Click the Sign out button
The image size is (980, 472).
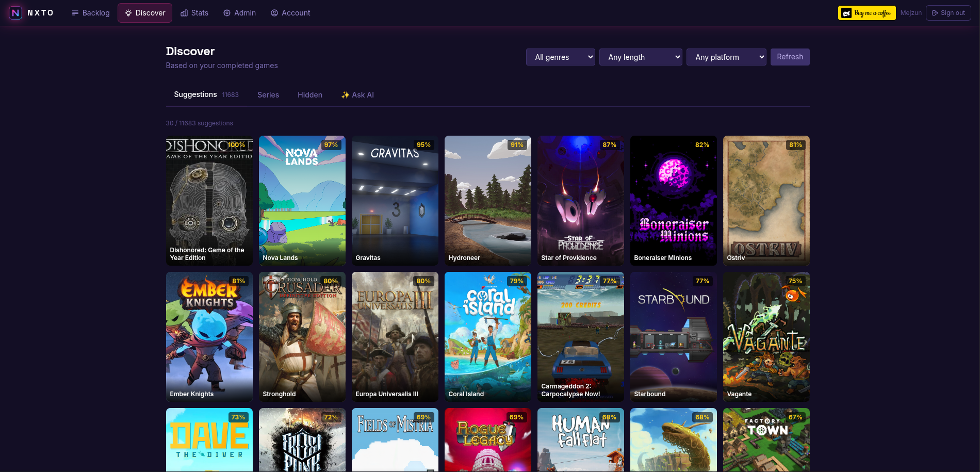click(x=948, y=13)
